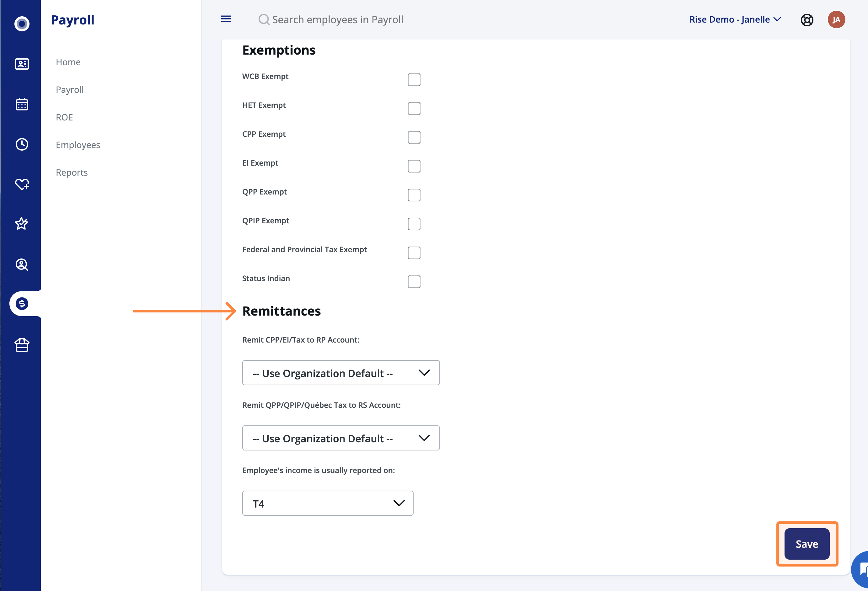This screenshot has height=591, width=868.
Task: Click the Remittances section heading
Action: pos(281,311)
